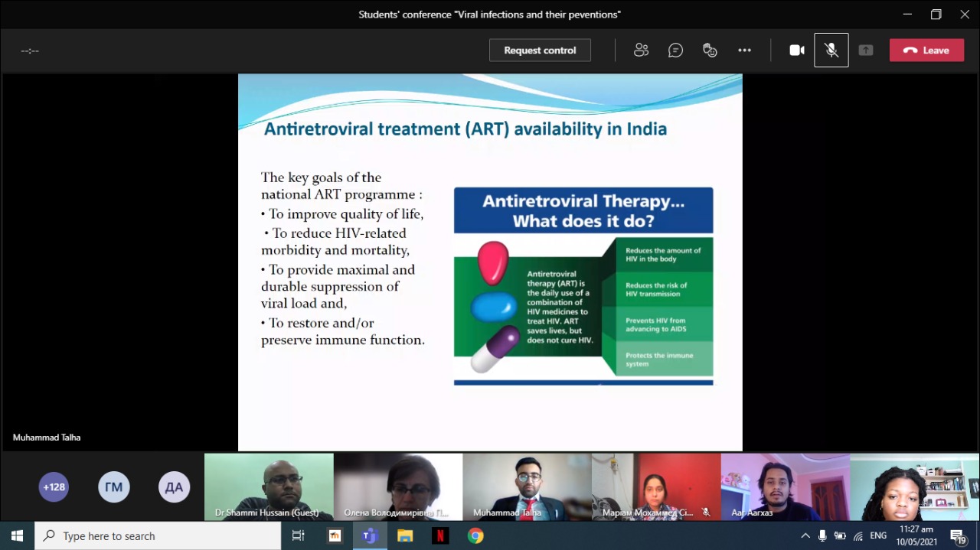Open the reactions and raise hand menu

point(710,50)
